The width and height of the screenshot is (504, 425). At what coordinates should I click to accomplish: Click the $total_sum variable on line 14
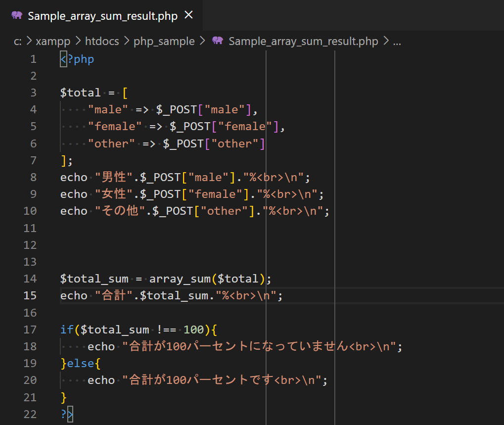point(94,279)
